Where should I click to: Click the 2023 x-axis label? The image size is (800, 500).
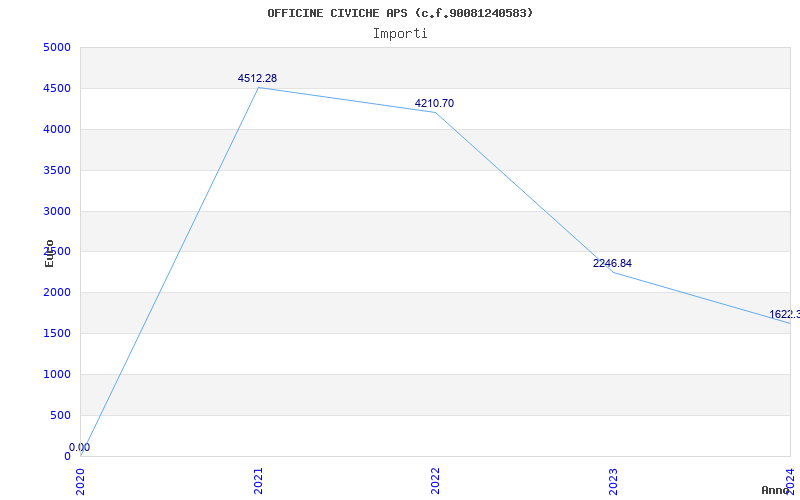(x=614, y=481)
